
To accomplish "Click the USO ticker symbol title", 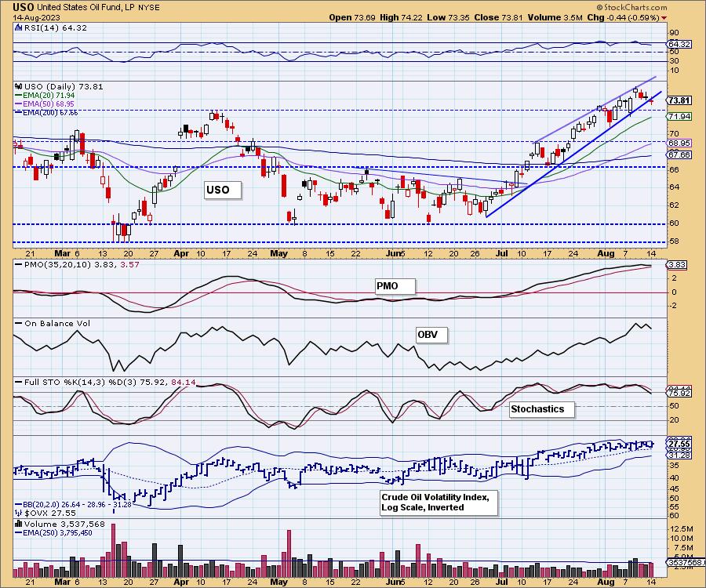I will (x=24, y=7).
